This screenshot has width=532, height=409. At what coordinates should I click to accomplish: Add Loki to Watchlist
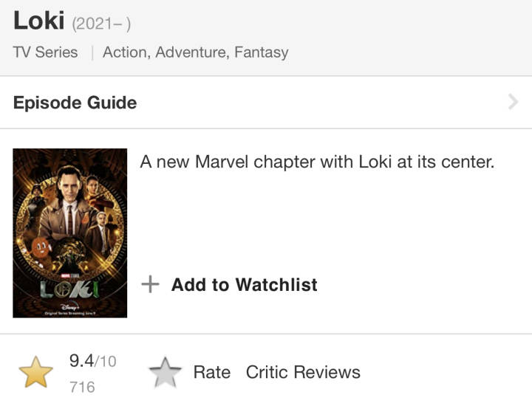245,284
